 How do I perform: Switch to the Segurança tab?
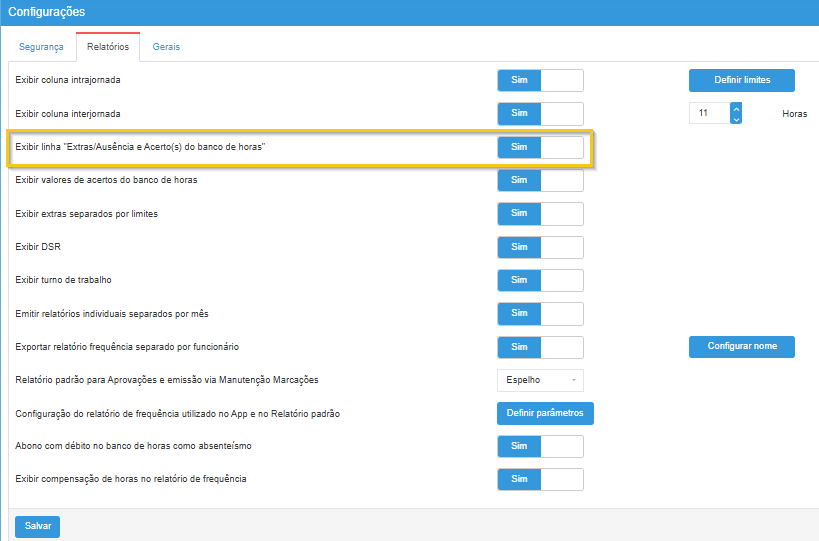(x=43, y=47)
